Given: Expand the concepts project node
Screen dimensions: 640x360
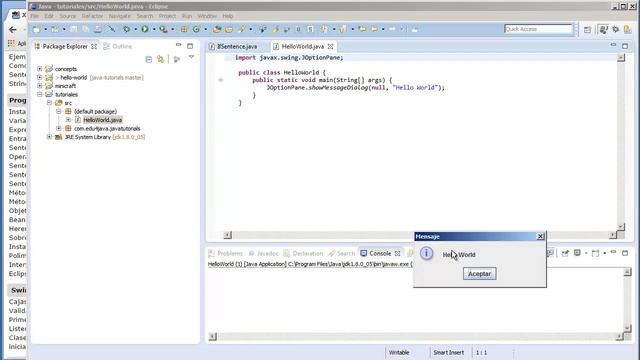Looking at the screenshot, I should 40,69.
